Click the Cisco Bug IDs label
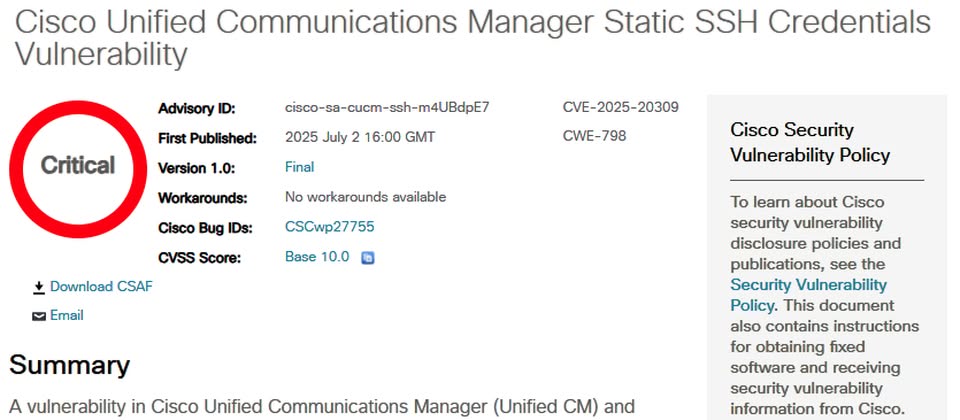 coord(204,228)
